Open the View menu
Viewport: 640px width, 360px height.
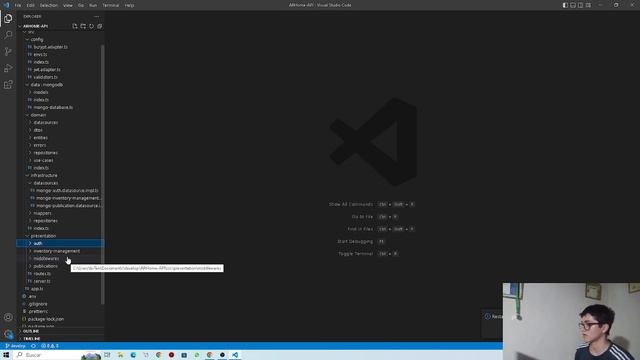point(68,5)
